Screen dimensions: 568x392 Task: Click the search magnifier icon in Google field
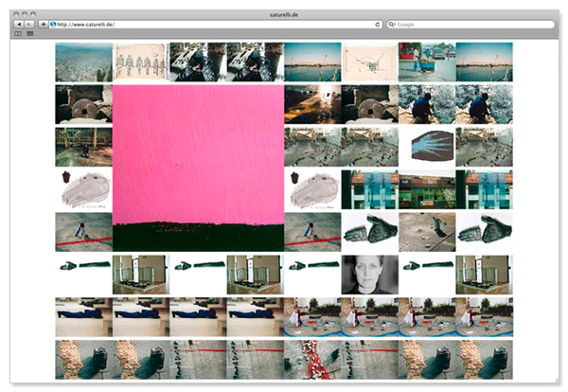coord(392,24)
